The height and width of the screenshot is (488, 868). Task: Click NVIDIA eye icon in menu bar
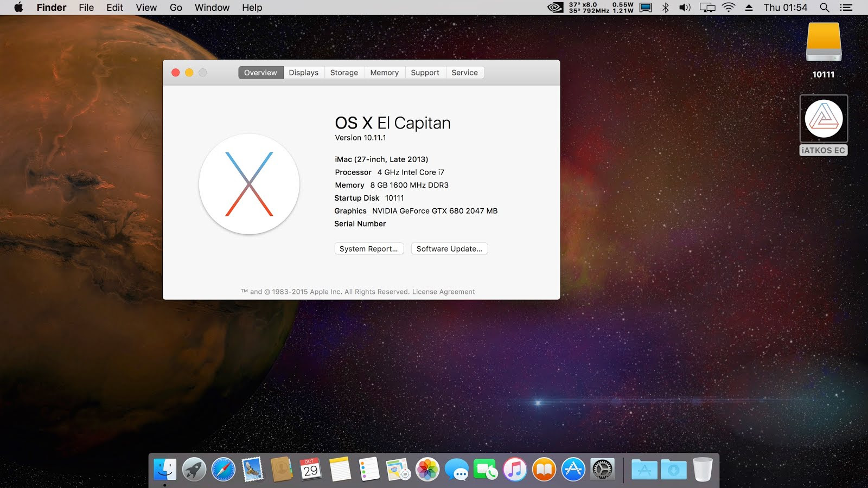[x=555, y=8]
